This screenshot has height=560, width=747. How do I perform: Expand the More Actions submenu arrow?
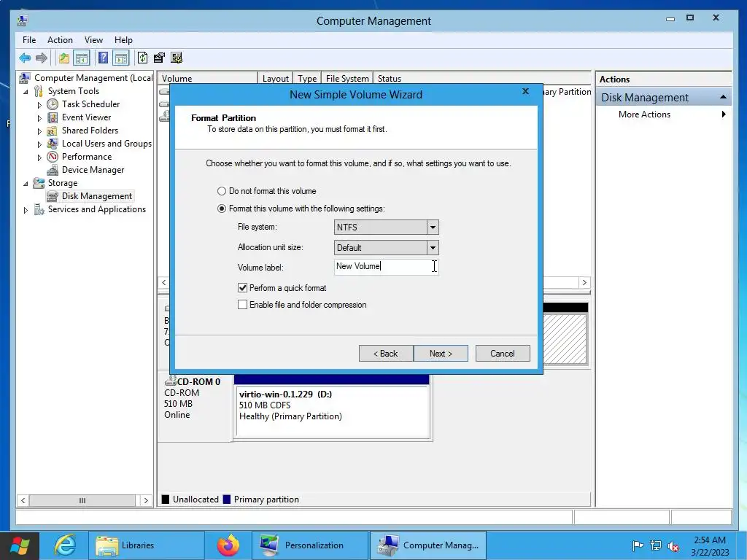(724, 114)
